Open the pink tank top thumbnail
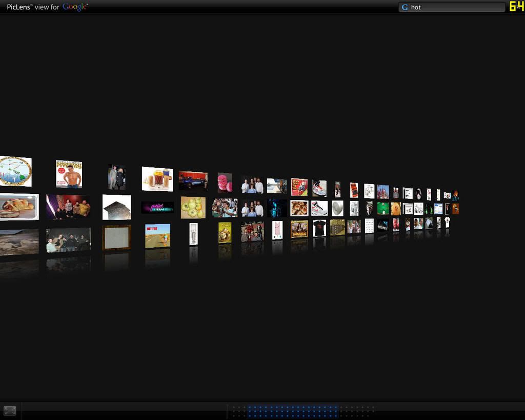The image size is (525, 420). pyautogui.click(x=277, y=230)
